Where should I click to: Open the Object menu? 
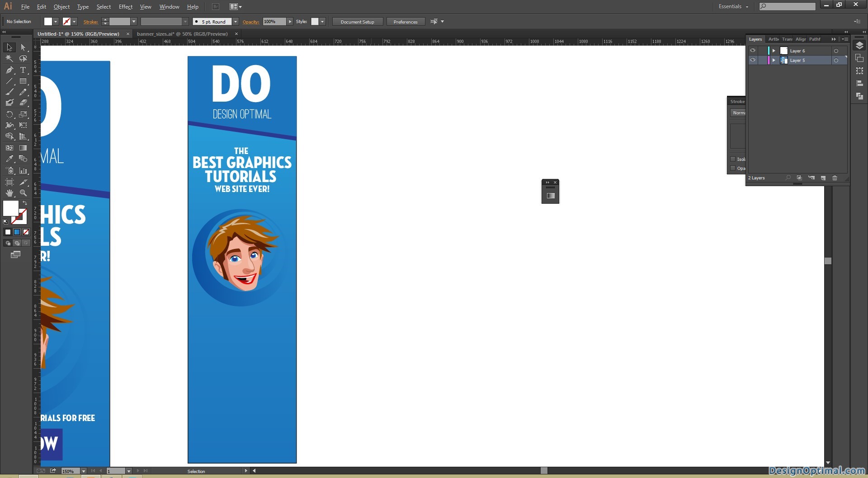pyautogui.click(x=61, y=7)
